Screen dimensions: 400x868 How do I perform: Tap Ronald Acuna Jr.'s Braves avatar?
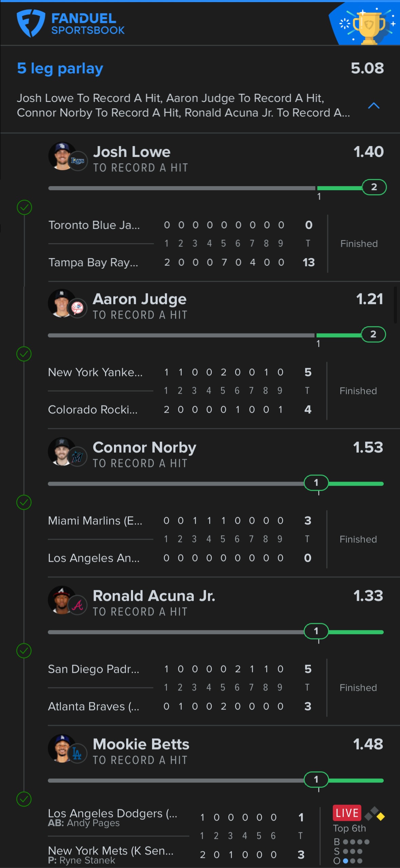coord(68,600)
